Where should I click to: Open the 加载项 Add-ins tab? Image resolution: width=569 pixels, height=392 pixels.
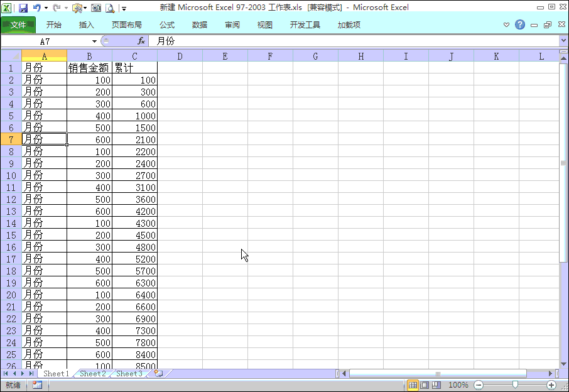[349, 24]
